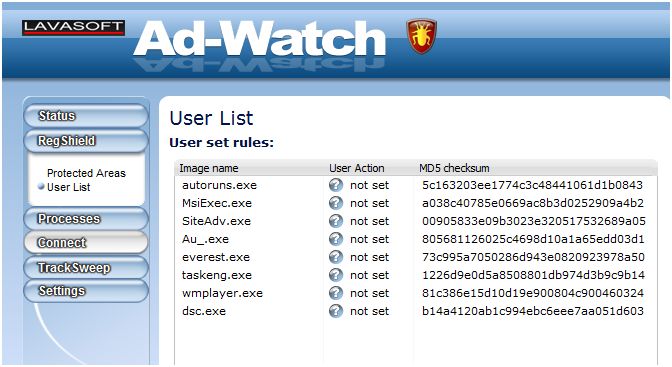Open the Status section
The image size is (672, 367).
pos(86,116)
